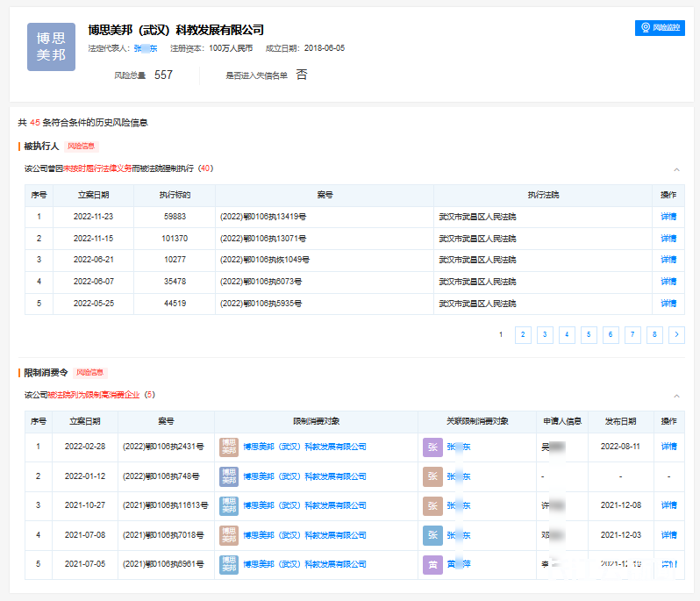
Task: Collapse the 限制消费令 section chevron
Action: (676, 396)
